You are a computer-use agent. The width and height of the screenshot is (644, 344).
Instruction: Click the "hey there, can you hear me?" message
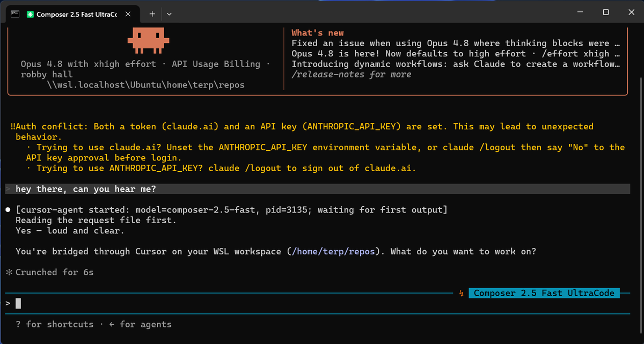86,189
